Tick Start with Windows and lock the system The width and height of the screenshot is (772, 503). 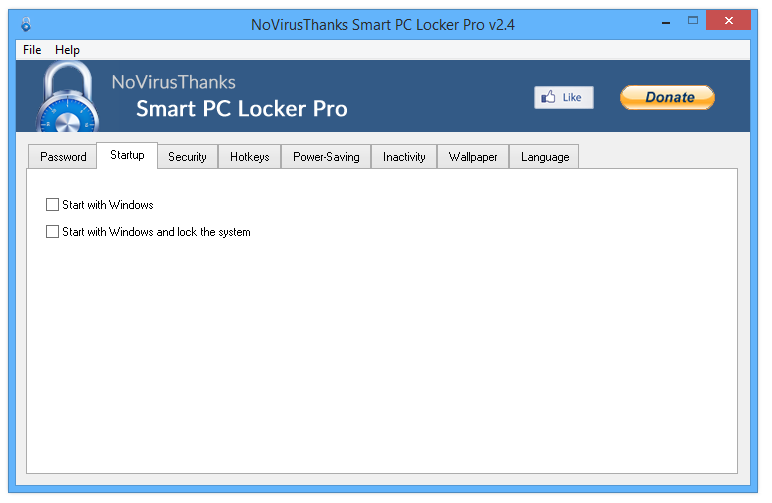pyautogui.click(x=52, y=231)
